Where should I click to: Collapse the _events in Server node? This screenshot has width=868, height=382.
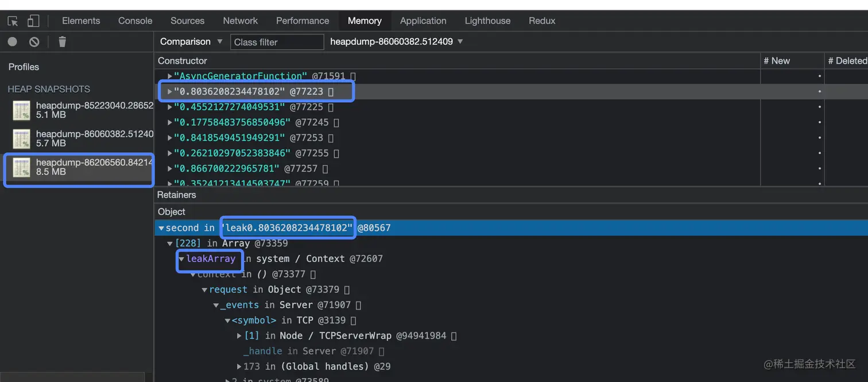[216, 305]
